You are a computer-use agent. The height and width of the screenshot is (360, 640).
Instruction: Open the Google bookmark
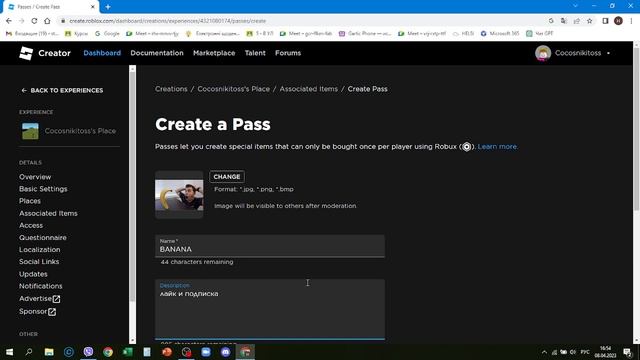tap(107, 33)
